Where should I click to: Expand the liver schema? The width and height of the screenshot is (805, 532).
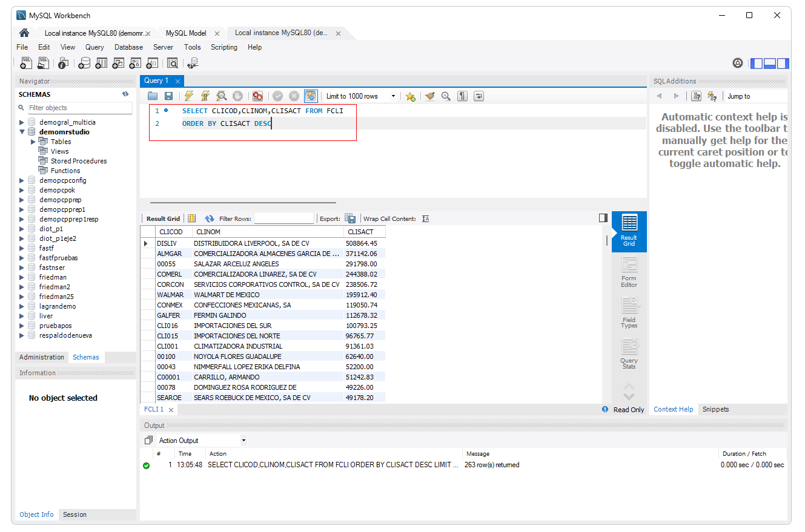(22, 316)
